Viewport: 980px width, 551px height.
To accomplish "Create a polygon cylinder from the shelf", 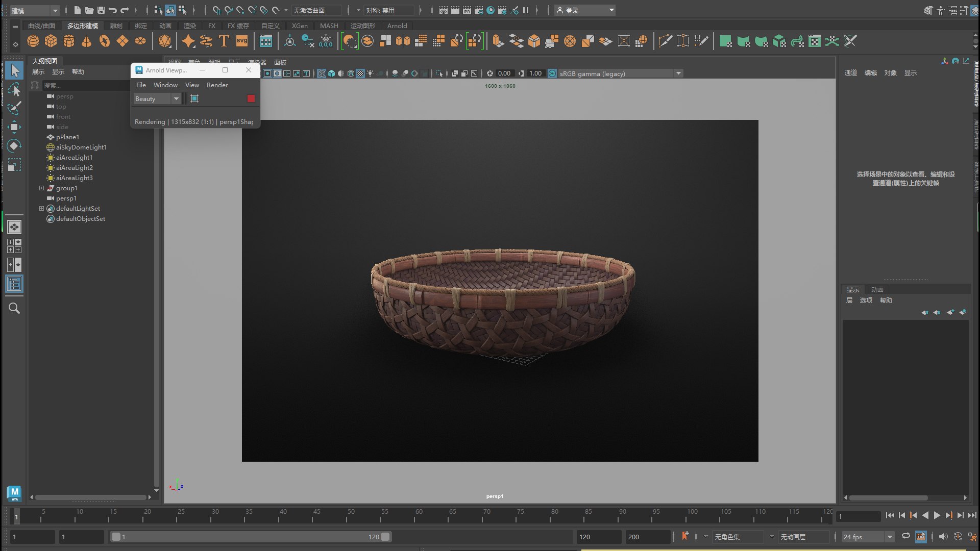I will point(69,41).
